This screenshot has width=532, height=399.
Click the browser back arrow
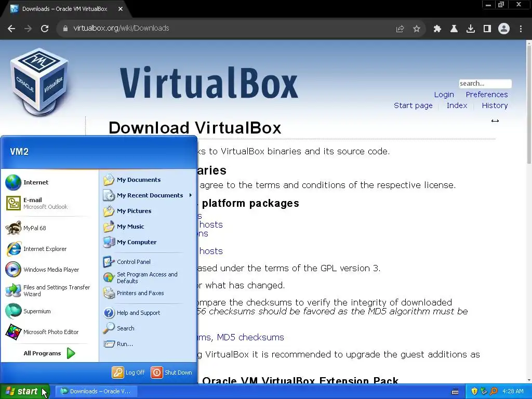click(x=11, y=29)
